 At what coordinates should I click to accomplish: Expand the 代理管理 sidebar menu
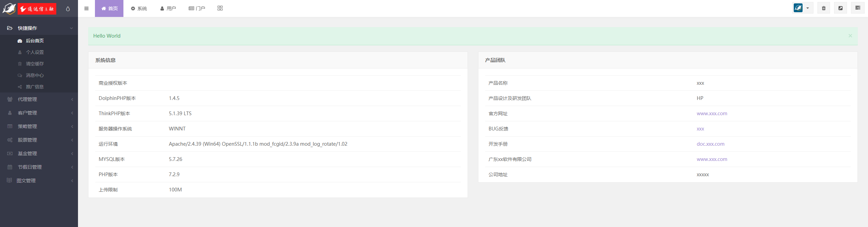click(x=39, y=99)
